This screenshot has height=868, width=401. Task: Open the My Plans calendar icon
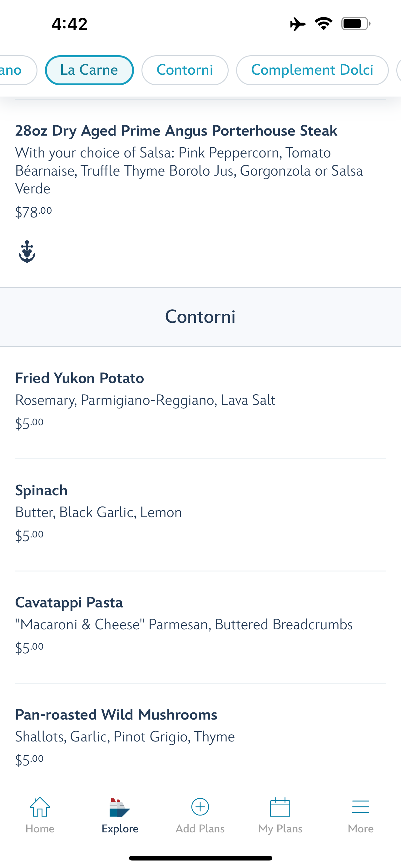tap(280, 807)
